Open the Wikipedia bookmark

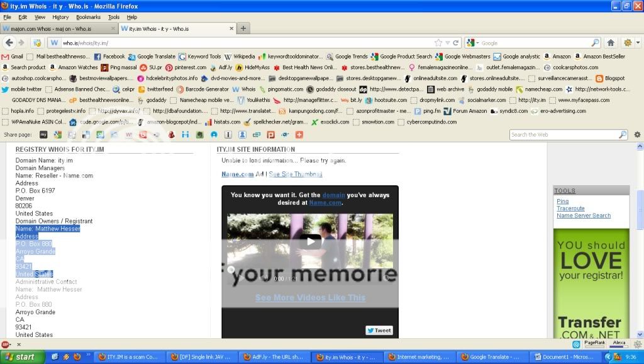[x=239, y=57]
